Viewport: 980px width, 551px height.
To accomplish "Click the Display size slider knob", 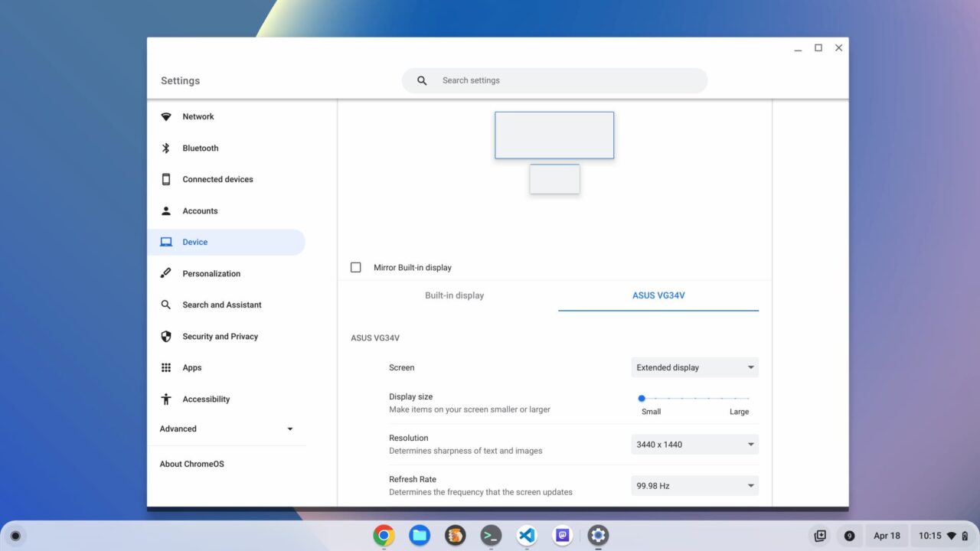I will click(642, 398).
